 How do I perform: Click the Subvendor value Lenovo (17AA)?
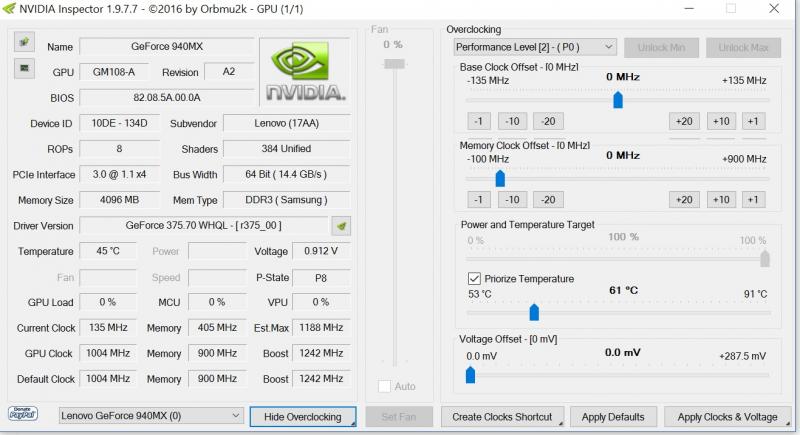(287, 123)
